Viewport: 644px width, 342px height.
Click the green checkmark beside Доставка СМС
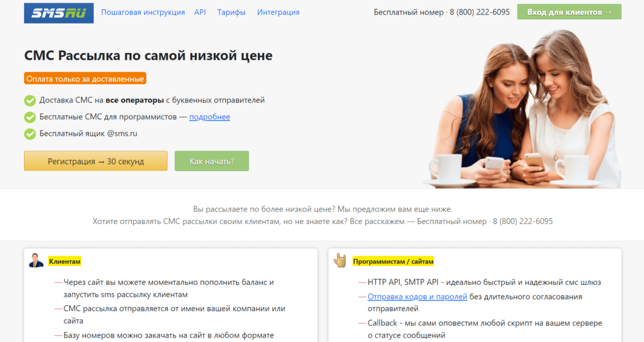pos(30,100)
